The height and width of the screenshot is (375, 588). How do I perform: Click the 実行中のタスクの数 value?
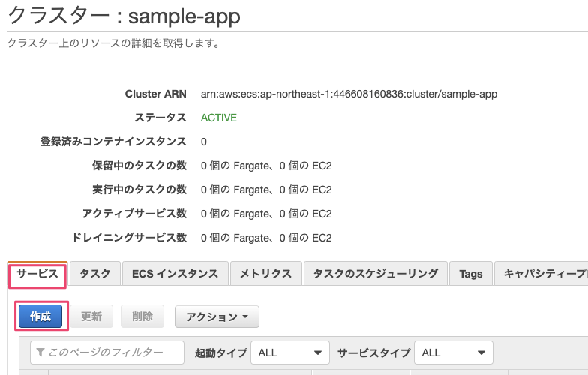pyautogui.click(x=266, y=190)
